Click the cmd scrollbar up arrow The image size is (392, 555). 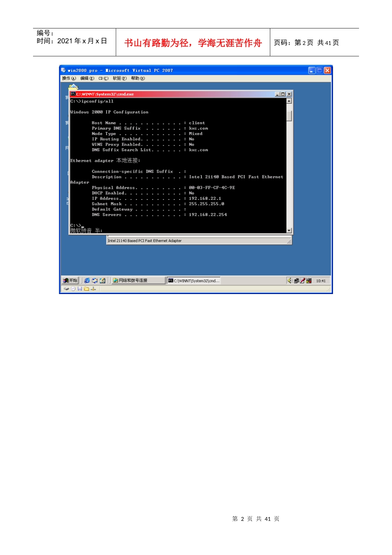pyautogui.click(x=289, y=101)
